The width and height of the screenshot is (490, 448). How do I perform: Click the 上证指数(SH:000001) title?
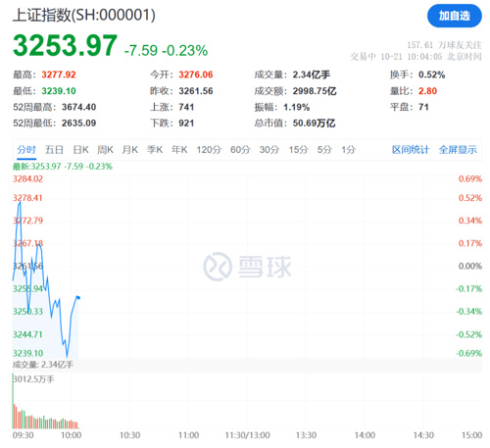pyautogui.click(x=84, y=15)
